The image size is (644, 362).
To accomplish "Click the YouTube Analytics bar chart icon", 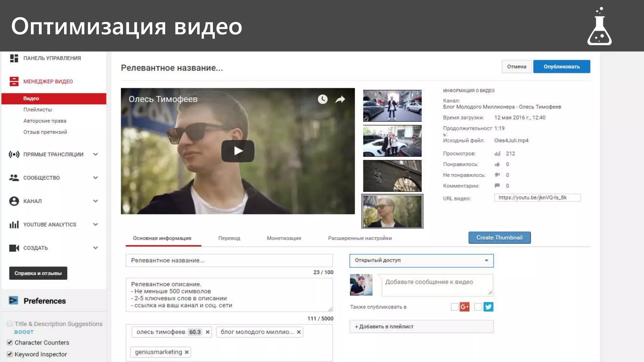I will [x=14, y=224].
